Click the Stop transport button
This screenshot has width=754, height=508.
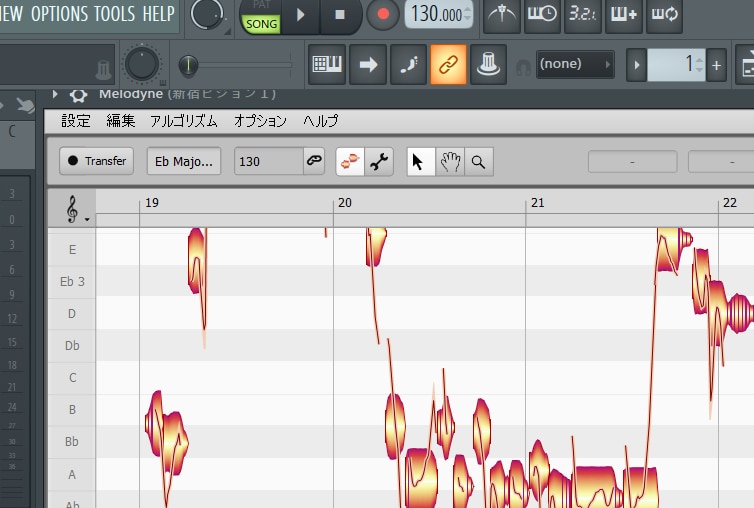click(340, 15)
